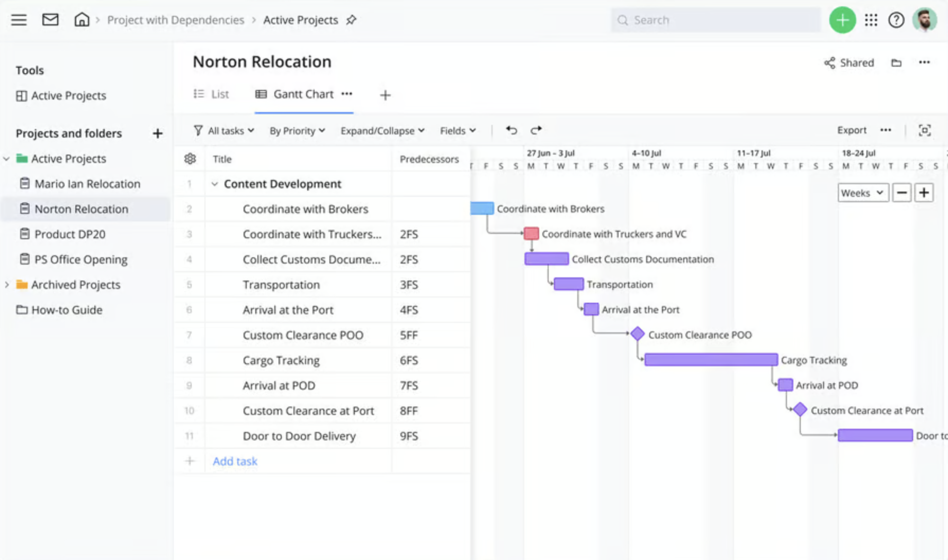Click the minus button to zoom out the timeline
The width and height of the screenshot is (948, 560).
(902, 193)
